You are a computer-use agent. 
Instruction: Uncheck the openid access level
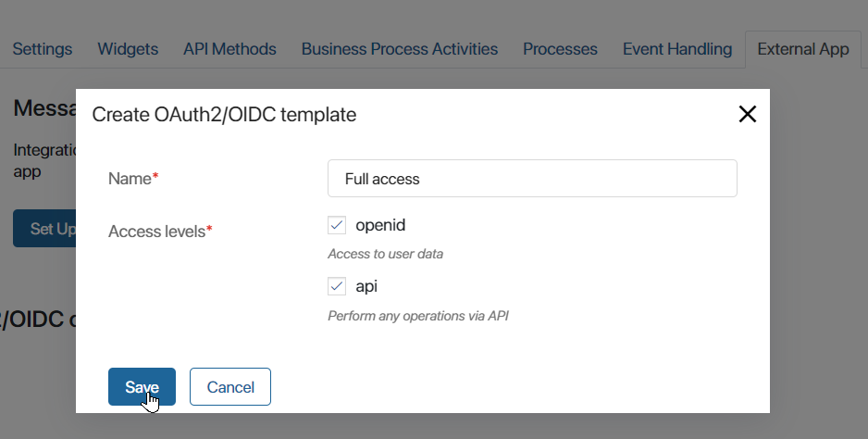click(x=337, y=225)
